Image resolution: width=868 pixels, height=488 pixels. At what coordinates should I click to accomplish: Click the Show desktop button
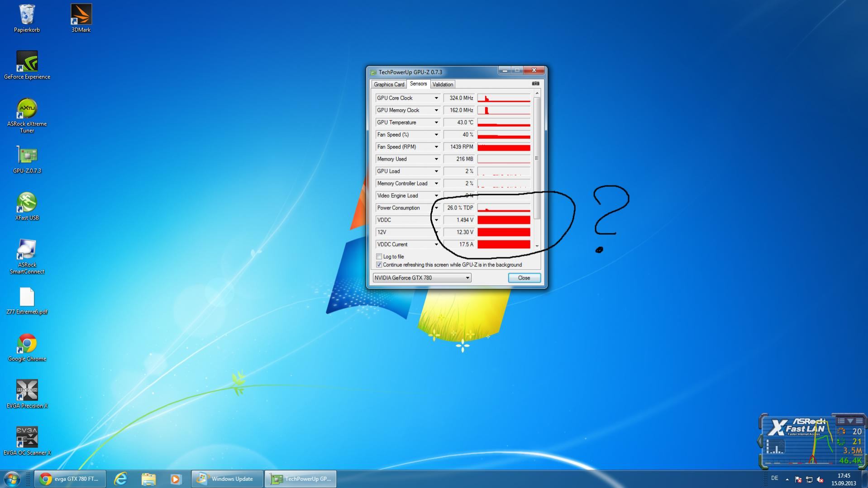(x=864, y=479)
